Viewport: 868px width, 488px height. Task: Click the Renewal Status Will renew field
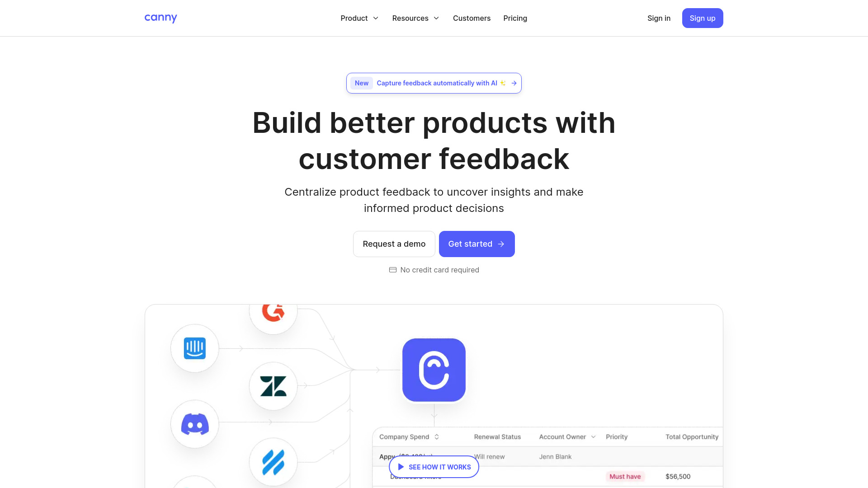click(x=490, y=456)
